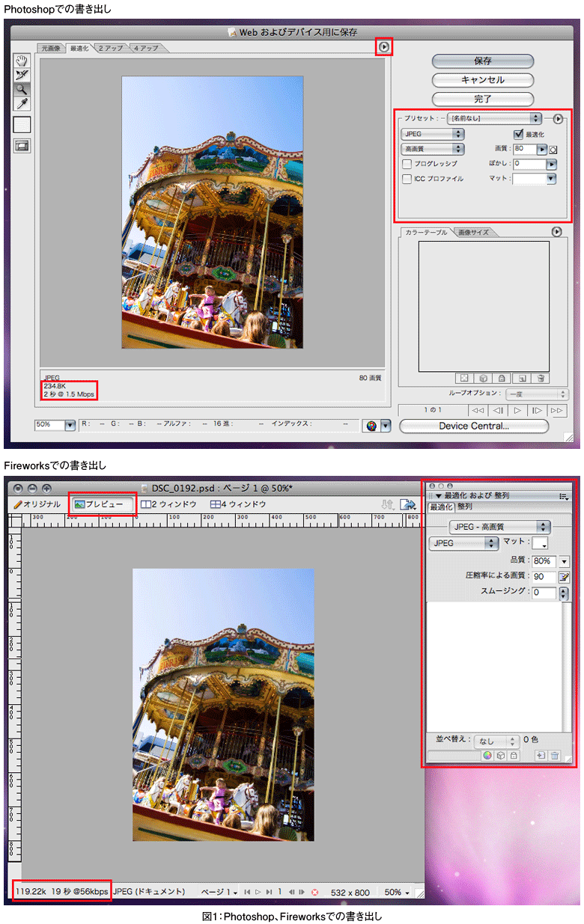
Task: Select the Eyedropper tool in Photoshop dialog
Action: coord(22,103)
